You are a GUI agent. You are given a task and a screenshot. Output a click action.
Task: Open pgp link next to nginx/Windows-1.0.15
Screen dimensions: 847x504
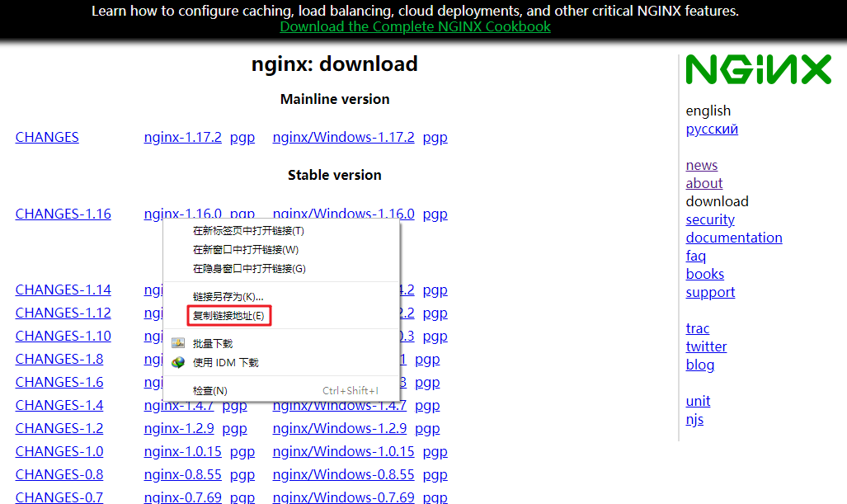click(435, 451)
